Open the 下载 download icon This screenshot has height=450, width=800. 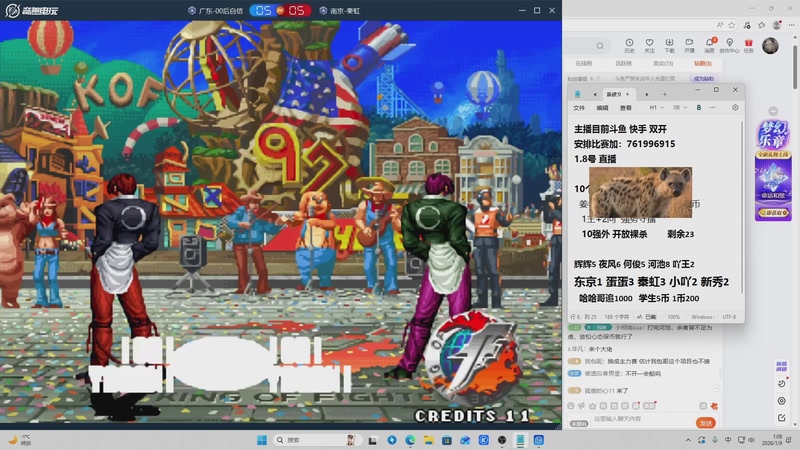click(x=669, y=45)
